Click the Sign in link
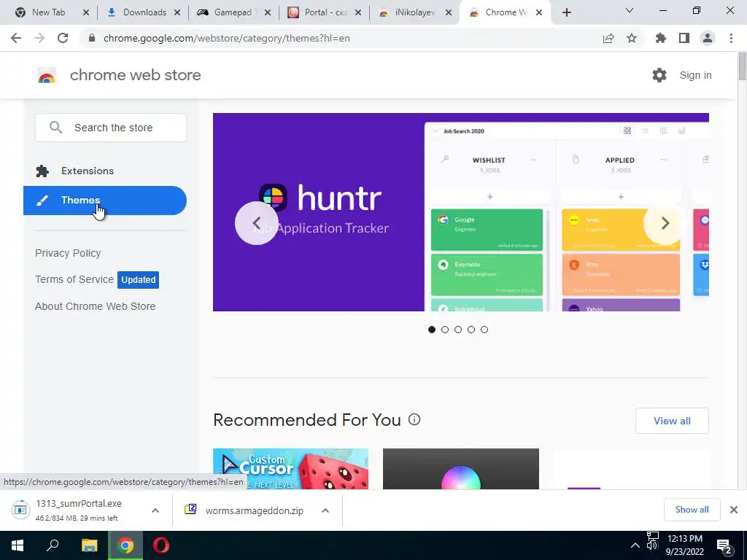747x560 pixels. point(695,75)
